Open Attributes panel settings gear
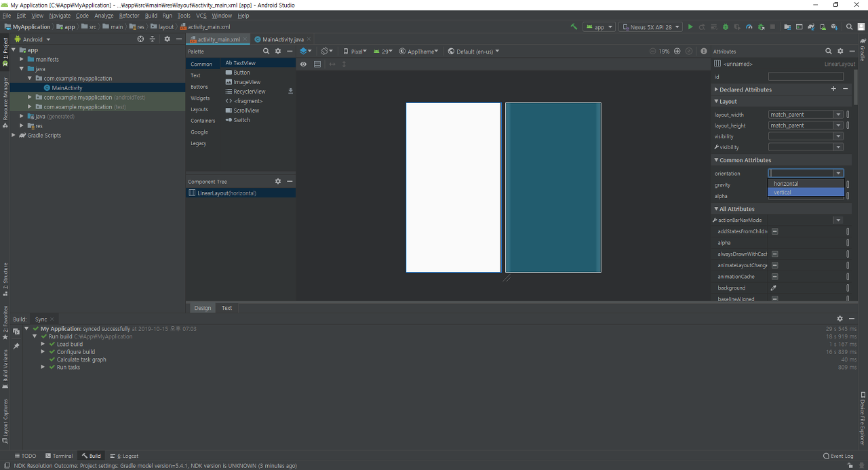This screenshot has width=868, height=470. pos(840,52)
